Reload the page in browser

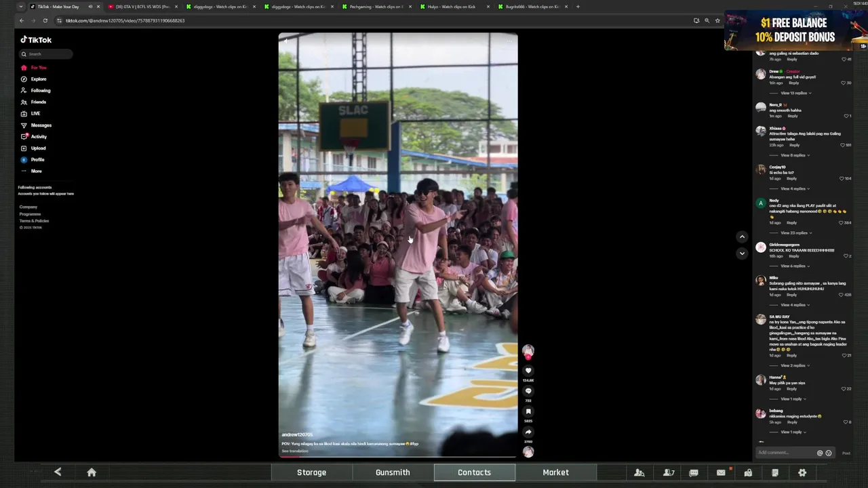[45, 20]
